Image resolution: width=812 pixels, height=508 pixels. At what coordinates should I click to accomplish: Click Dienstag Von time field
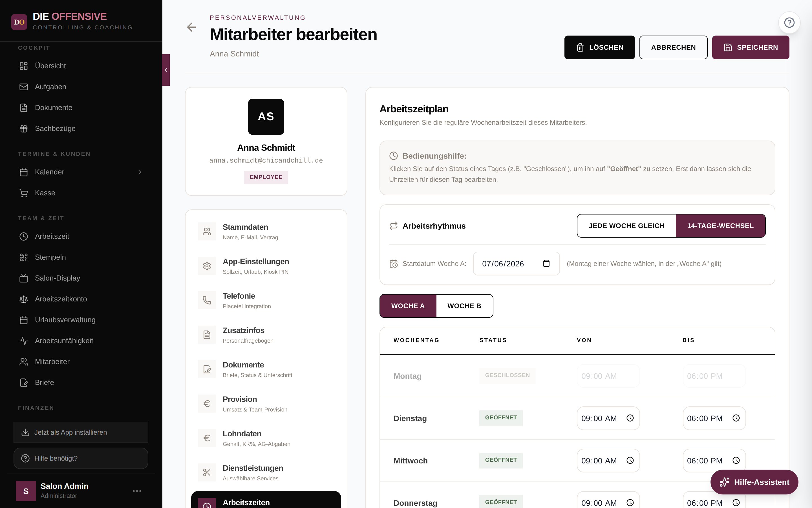pyautogui.click(x=608, y=418)
